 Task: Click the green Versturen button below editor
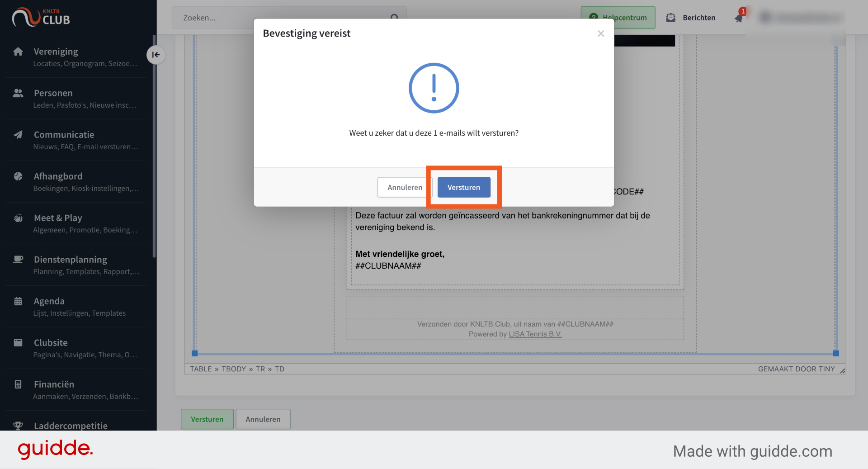click(207, 419)
